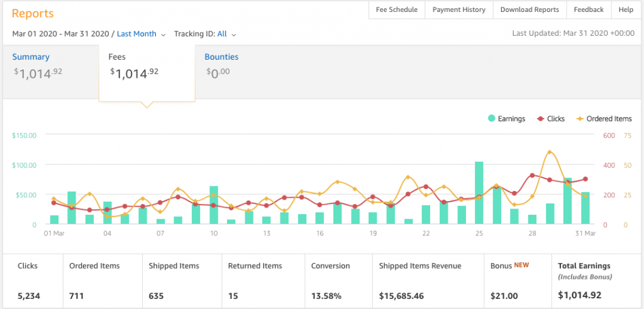644x309 pixels.
Task: Switch to the Summary tab
Action: click(31, 57)
